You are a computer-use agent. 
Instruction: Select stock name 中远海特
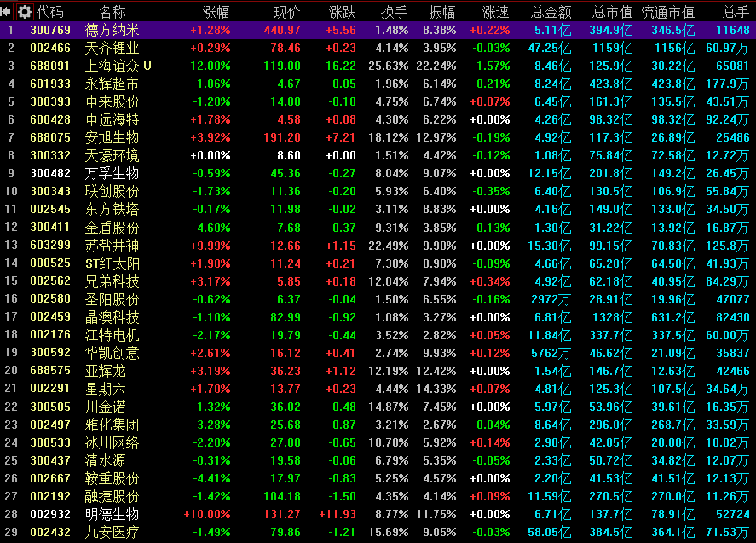pos(112,119)
